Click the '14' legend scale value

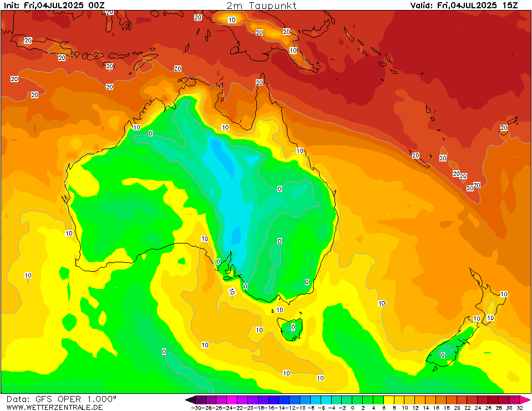point(425,408)
